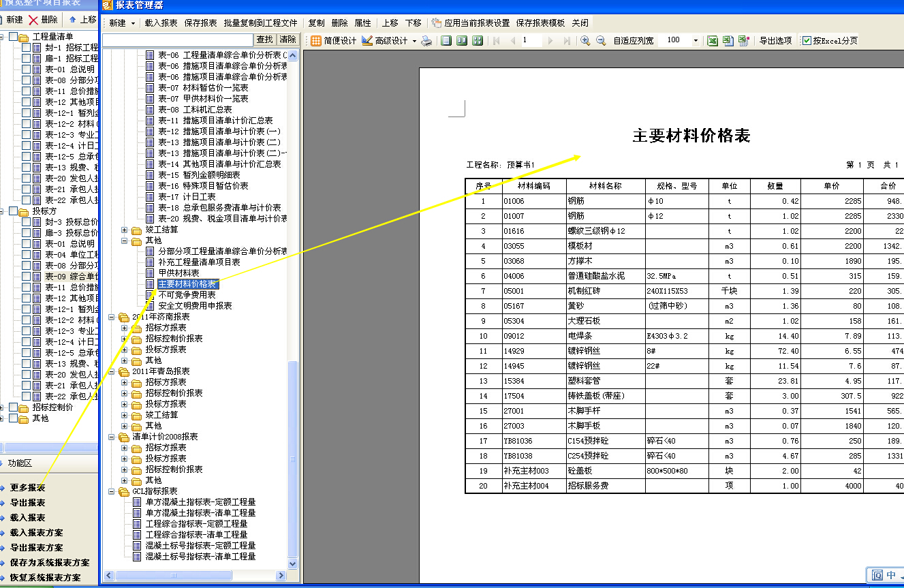Go to first page of preview
Screen dimensions: 904x588
[497, 41]
